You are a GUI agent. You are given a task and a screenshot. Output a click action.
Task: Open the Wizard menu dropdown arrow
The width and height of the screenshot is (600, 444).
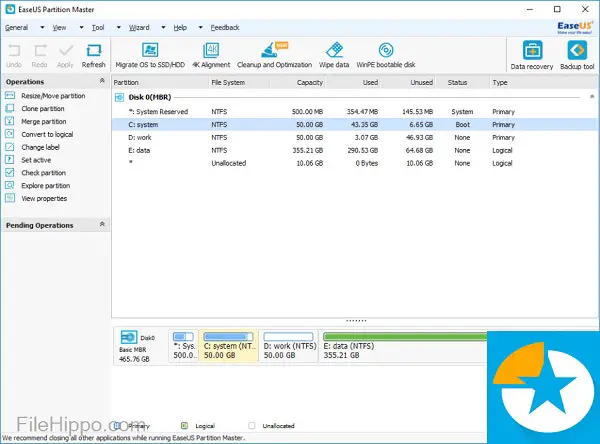[163, 28]
